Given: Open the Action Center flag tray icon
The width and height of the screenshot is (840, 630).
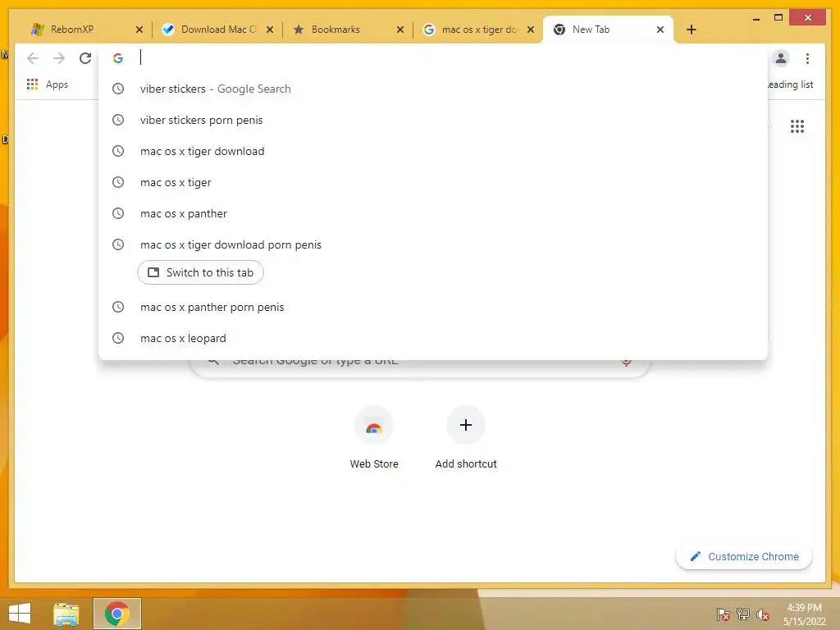Looking at the screenshot, I should coord(723,614).
